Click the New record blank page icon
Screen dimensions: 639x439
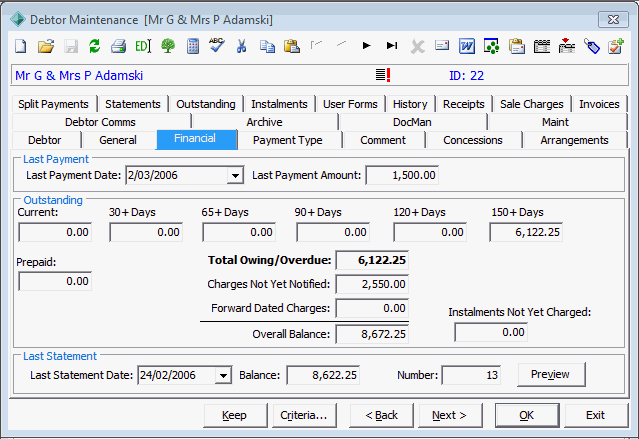click(x=20, y=46)
